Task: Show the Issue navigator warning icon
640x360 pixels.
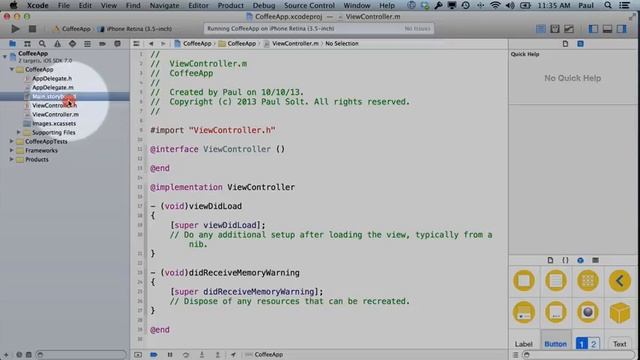Action: click(x=57, y=44)
